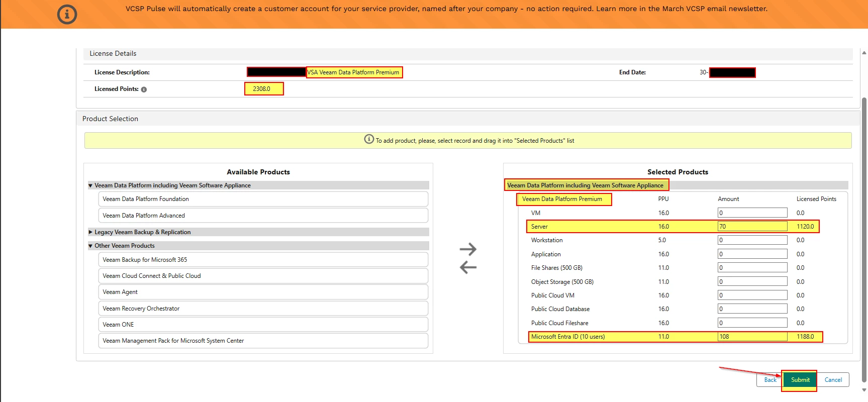The image size is (868, 402).
Task: Click the scrollbar up arrow
Action: [x=864, y=52]
